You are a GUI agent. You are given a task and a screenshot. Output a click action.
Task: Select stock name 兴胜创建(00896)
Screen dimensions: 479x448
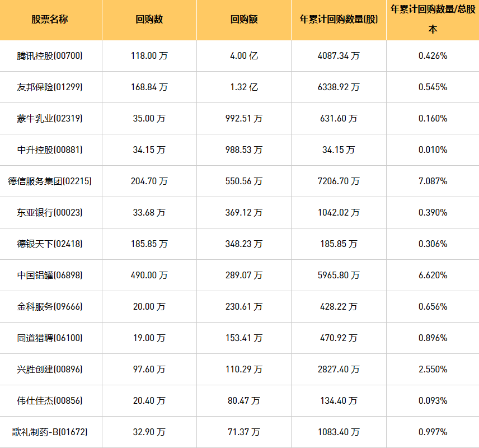tap(50, 369)
